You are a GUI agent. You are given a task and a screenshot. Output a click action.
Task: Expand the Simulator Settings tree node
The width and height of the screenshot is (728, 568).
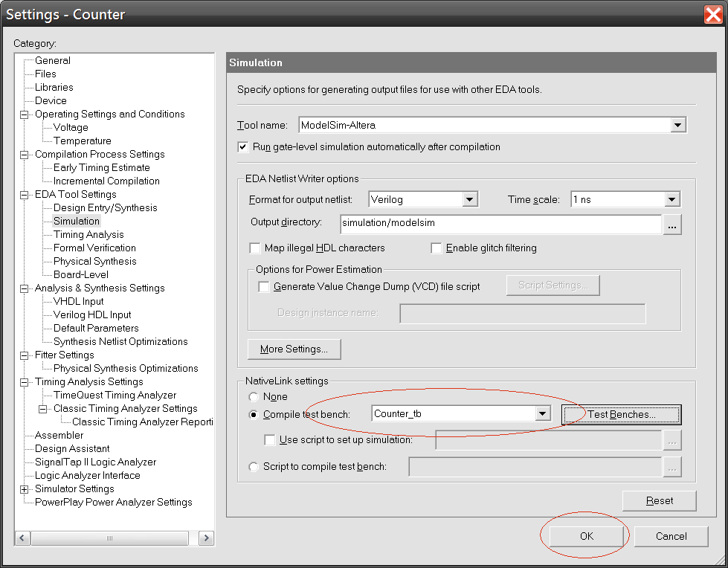click(24, 489)
